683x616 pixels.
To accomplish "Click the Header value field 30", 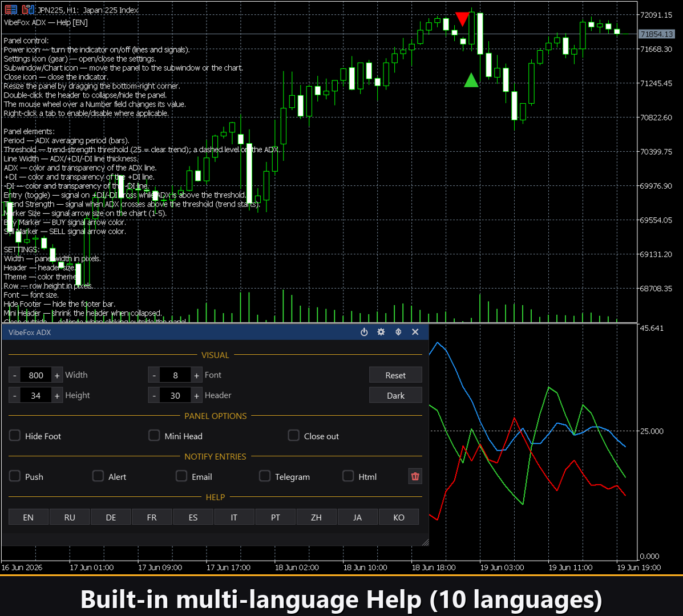I will 175,395.
